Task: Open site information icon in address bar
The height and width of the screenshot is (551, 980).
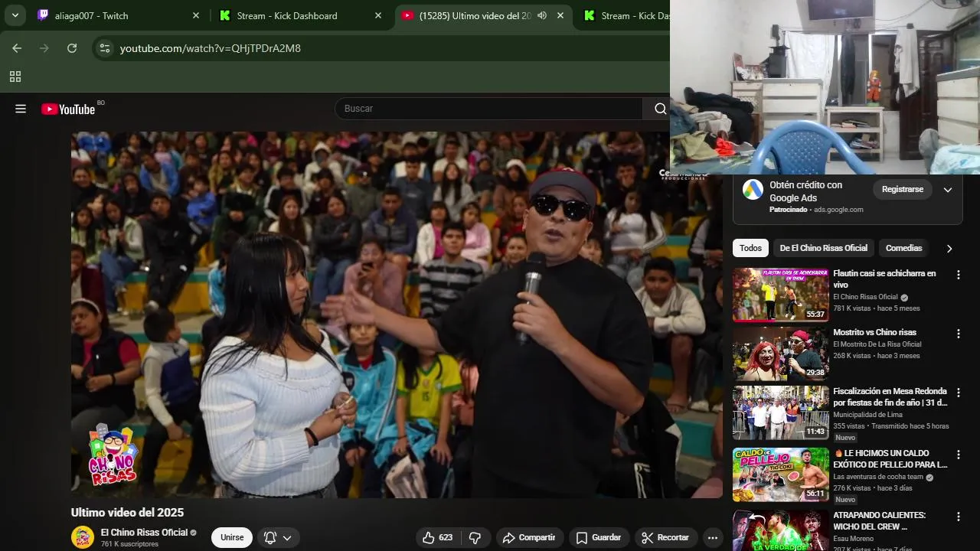Action: click(106, 48)
